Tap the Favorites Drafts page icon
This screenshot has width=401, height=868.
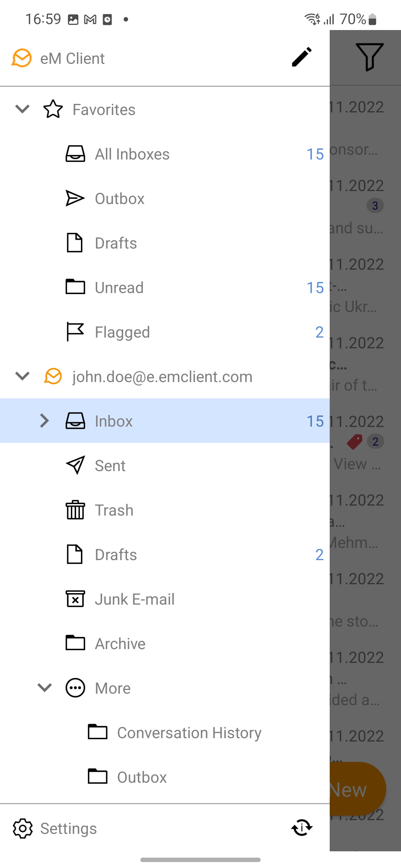pos(75,243)
